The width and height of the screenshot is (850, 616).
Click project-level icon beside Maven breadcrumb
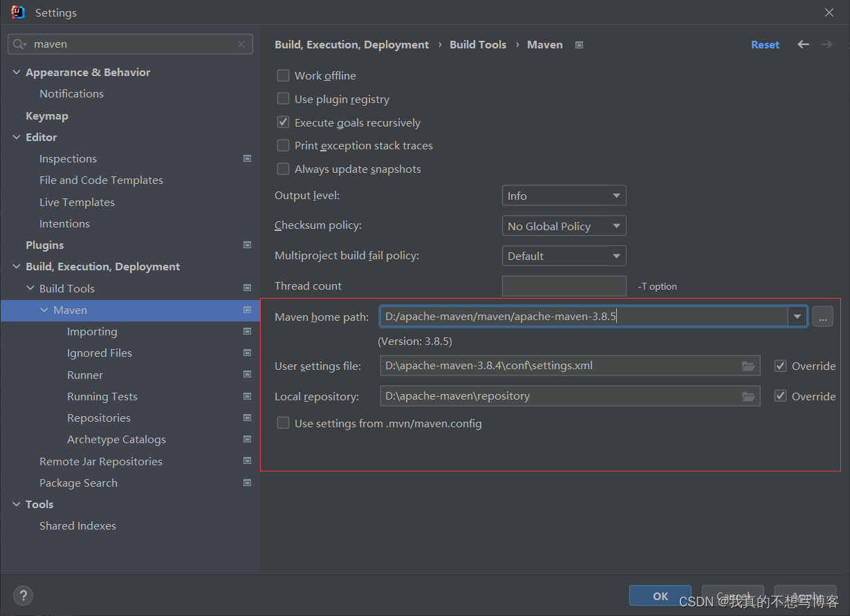[x=580, y=45]
